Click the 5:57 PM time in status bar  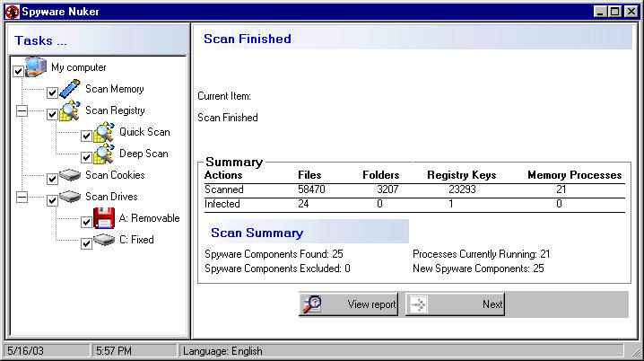coord(114,351)
